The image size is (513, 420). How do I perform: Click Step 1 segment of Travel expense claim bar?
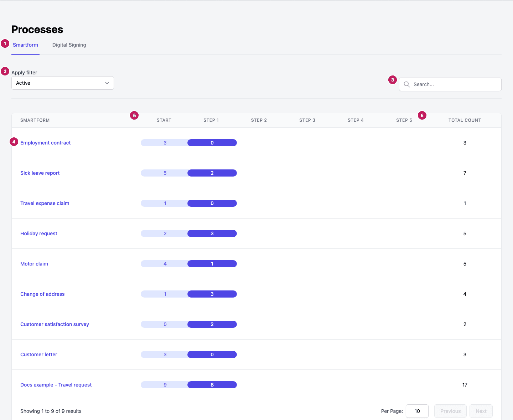[x=212, y=203]
